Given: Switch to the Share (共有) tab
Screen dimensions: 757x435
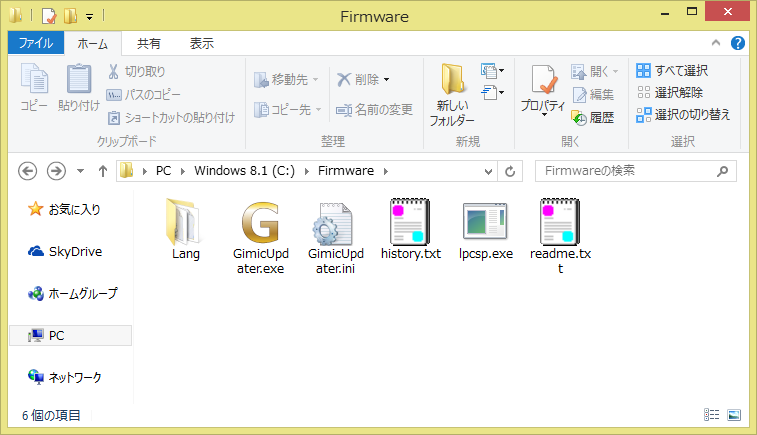Looking at the screenshot, I should coord(149,43).
